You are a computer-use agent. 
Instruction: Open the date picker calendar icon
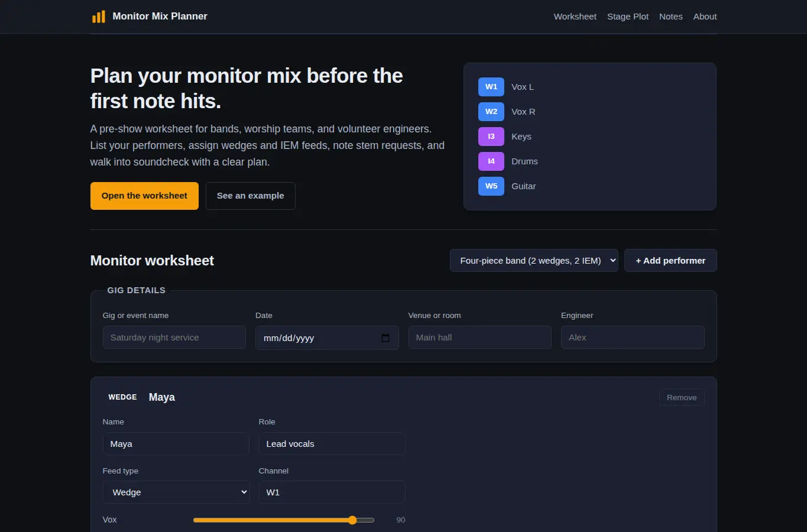pos(385,338)
